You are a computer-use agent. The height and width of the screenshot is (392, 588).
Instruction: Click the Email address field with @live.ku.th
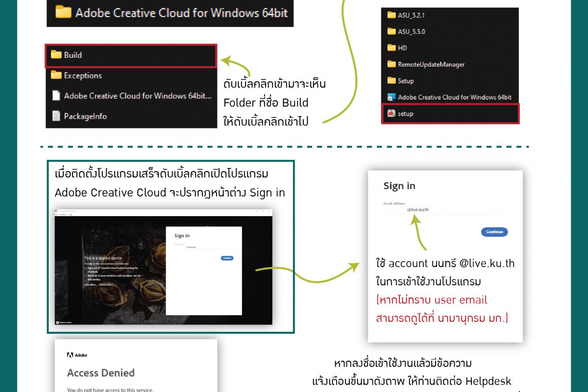tap(445, 210)
